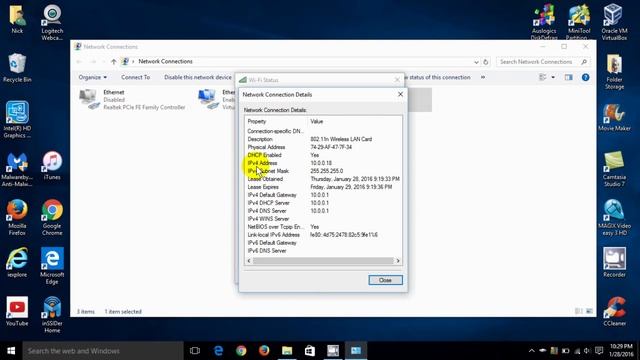640x360 pixels.
Task: Click the Help icon in Network Connections
Action: (x=585, y=77)
